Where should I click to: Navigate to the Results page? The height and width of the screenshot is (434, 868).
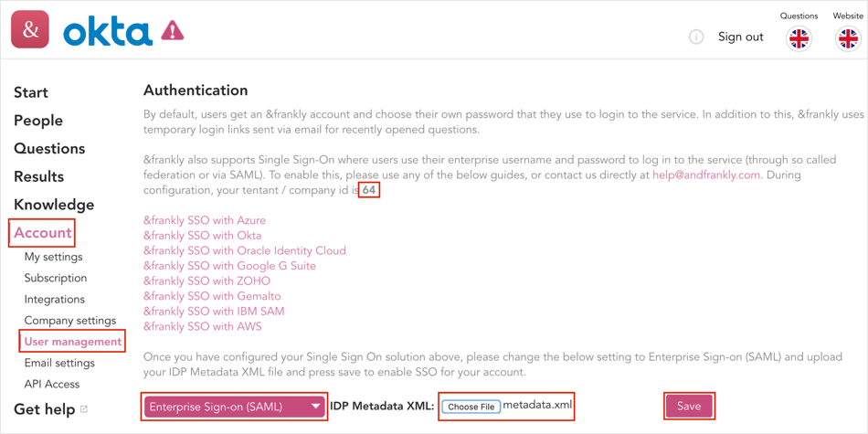tap(39, 176)
